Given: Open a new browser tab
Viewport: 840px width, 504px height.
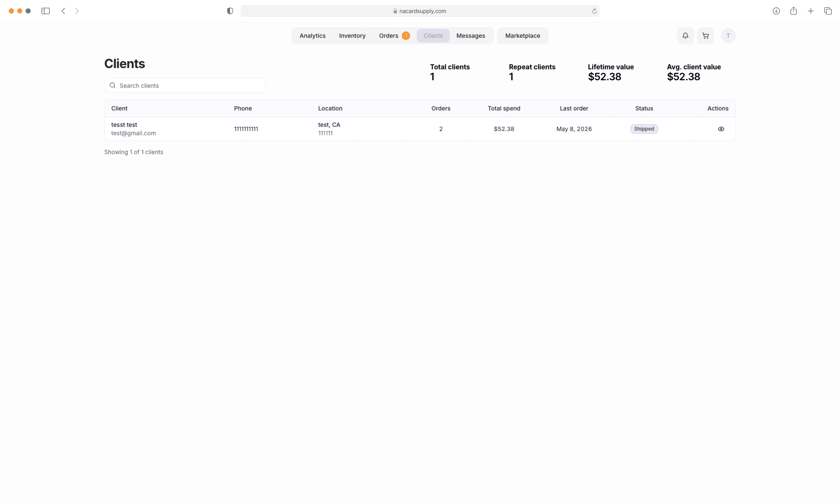Looking at the screenshot, I should click(x=810, y=11).
